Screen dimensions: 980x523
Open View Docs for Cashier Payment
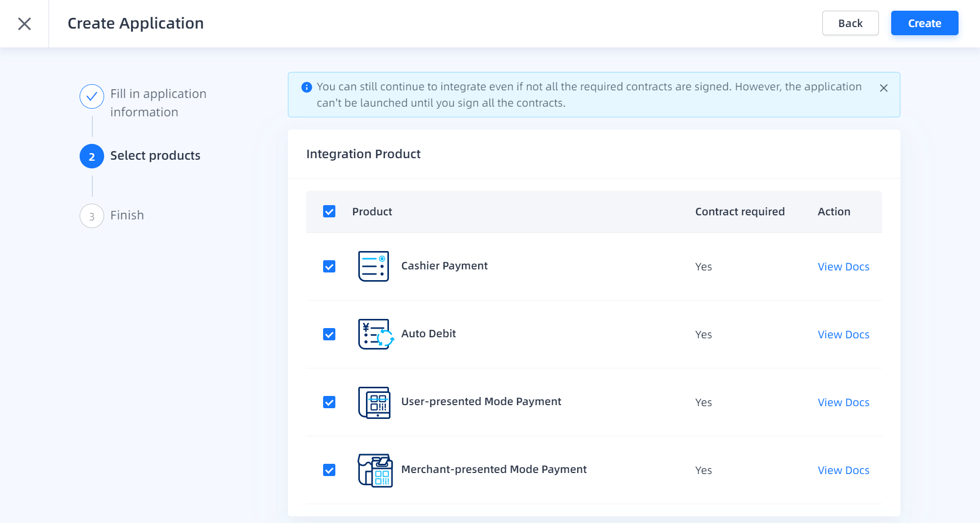[843, 266]
